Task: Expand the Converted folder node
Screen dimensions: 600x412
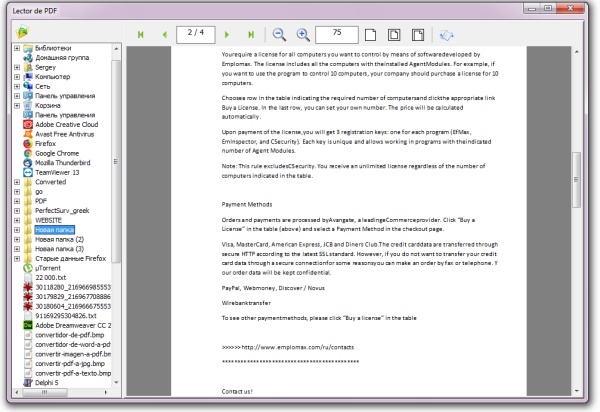Action: 17,182
